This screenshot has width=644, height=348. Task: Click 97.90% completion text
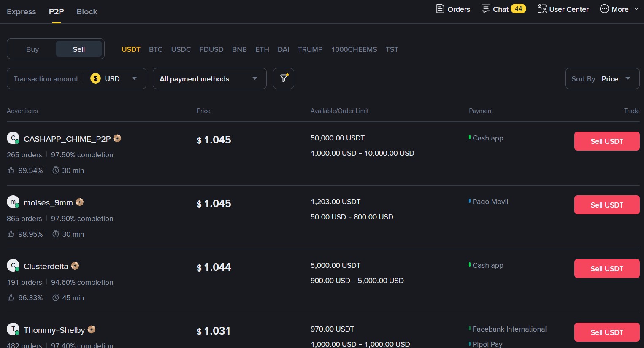tap(82, 219)
